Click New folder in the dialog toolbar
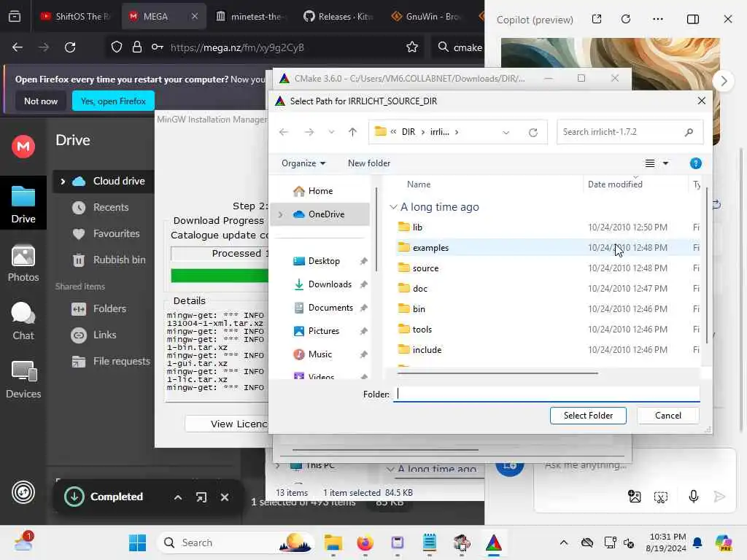 [368, 163]
